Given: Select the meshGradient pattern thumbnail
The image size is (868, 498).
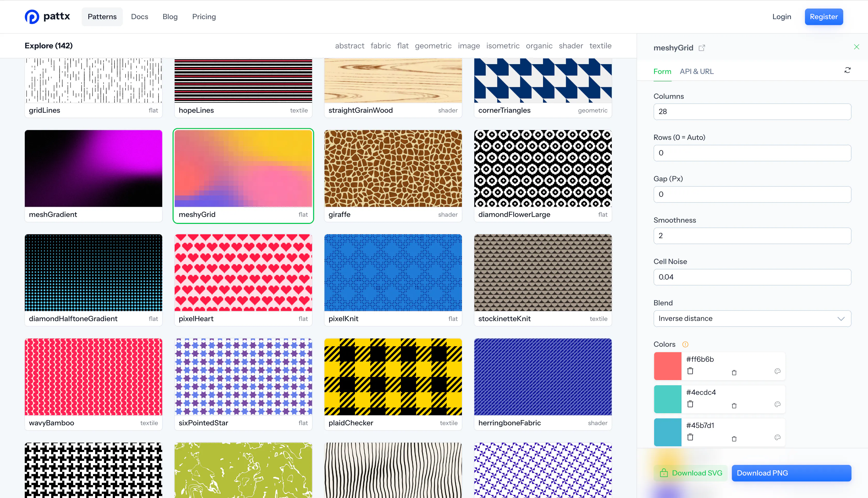Looking at the screenshot, I should pos(93,168).
